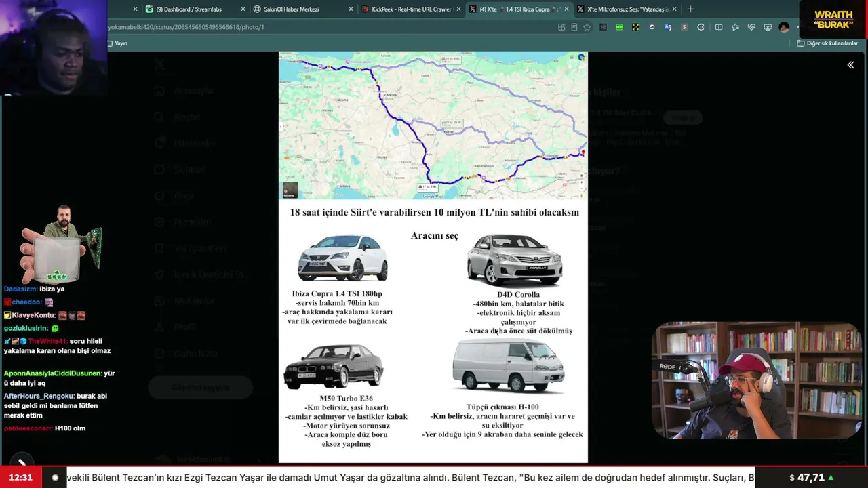Open Keşfet in X sidebar
868x488 pixels.
tap(178, 117)
